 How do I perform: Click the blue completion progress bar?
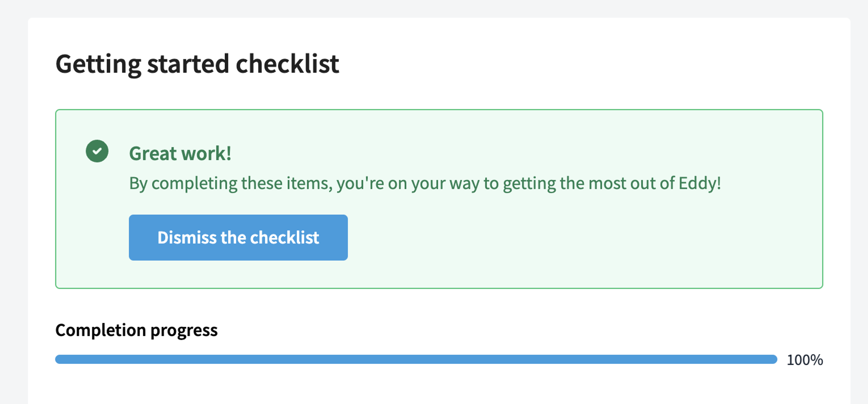416,359
